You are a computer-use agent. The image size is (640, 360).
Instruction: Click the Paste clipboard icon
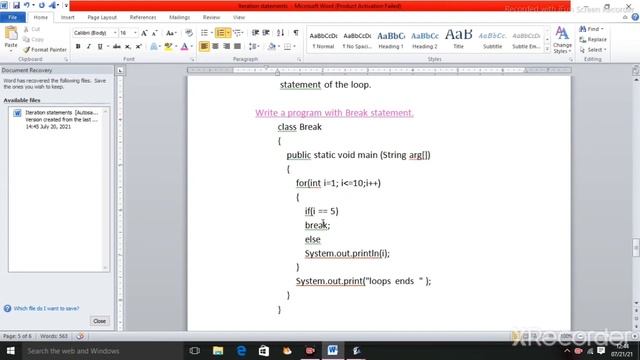(x=11, y=33)
